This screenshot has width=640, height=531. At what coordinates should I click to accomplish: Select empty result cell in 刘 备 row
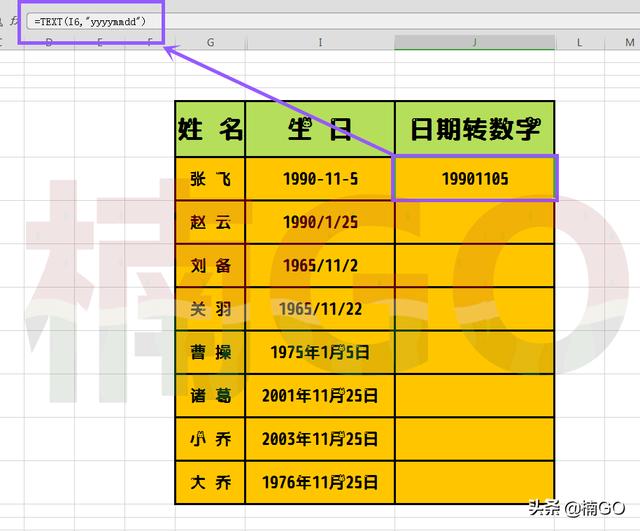pos(474,266)
